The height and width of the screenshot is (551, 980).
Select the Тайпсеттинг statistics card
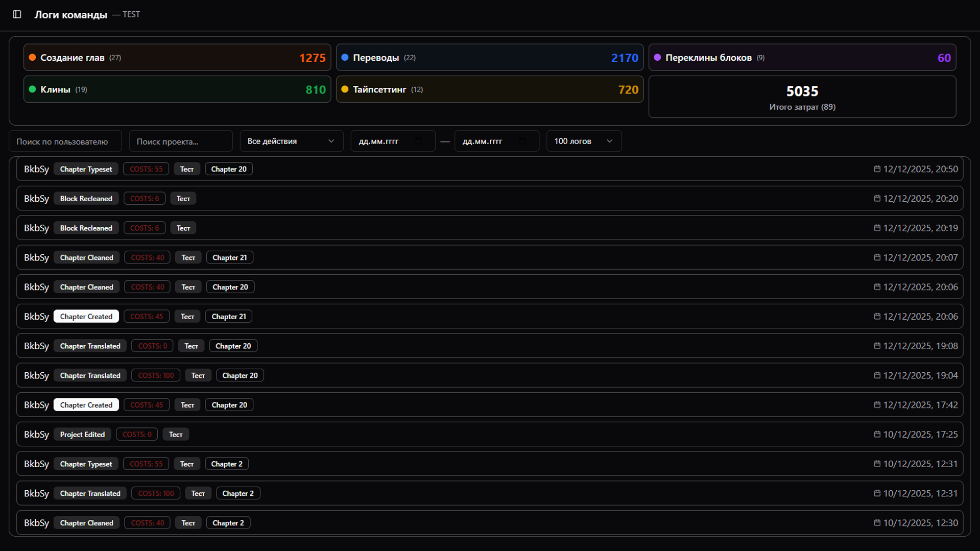pyautogui.click(x=489, y=89)
